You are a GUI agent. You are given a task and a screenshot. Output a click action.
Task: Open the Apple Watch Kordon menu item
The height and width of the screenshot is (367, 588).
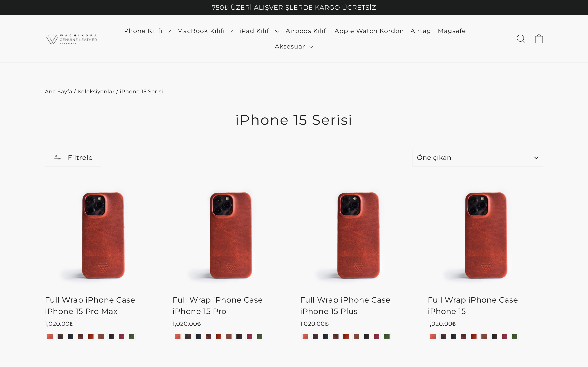[369, 31]
